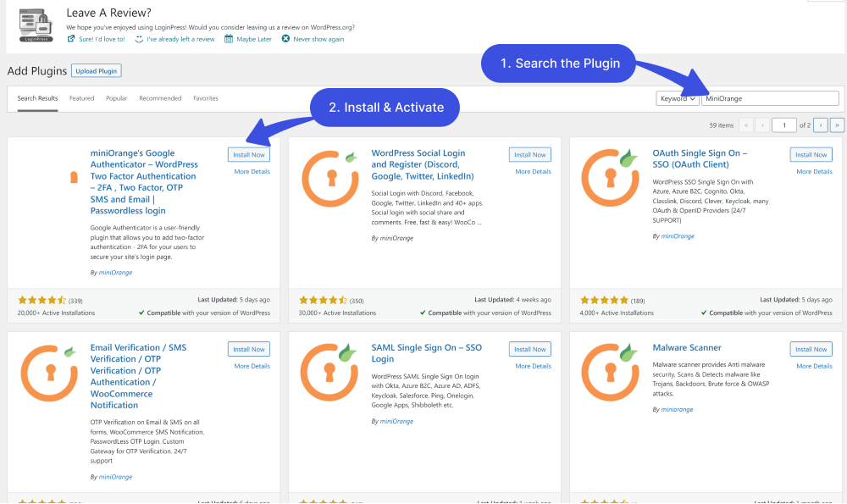Select the "Maybe Later" option

[x=248, y=39]
